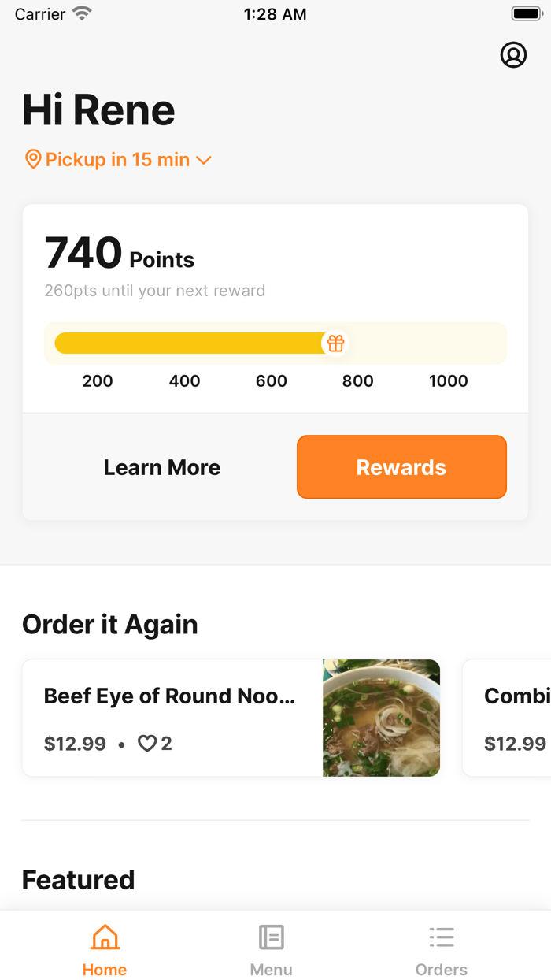The height and width of the screenshot is (980, 551).
Task: Click the location pin icon
Action: (x=32, y=159)
